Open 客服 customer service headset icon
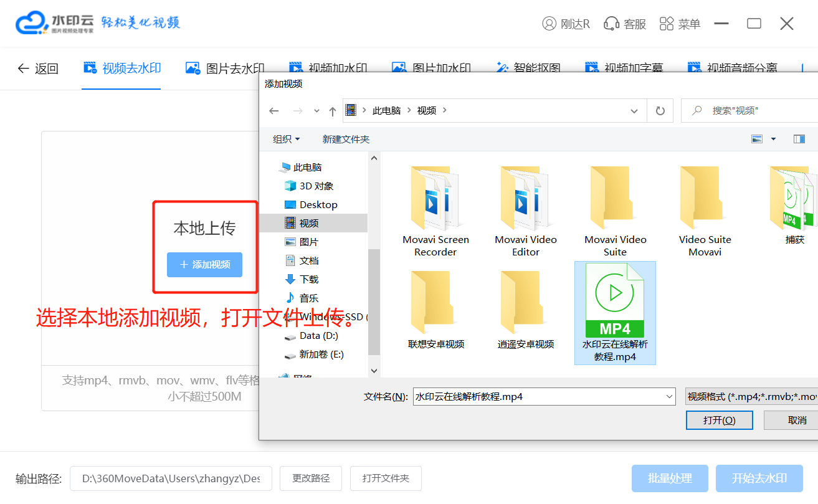 coord(612,24)
